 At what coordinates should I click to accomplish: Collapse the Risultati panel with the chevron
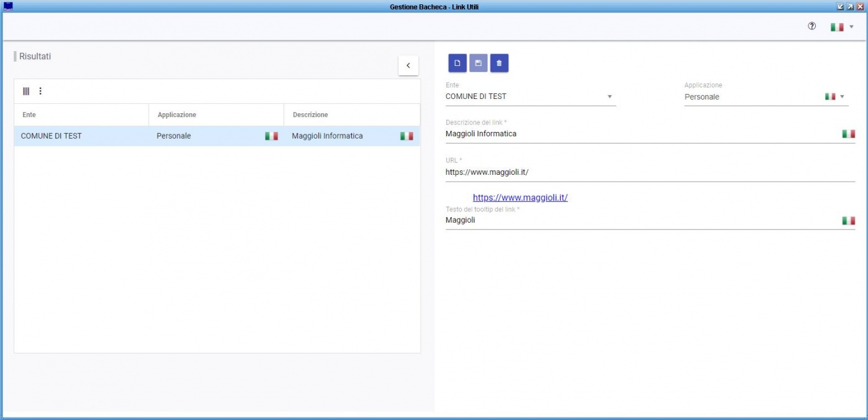[x=408, y=65]
